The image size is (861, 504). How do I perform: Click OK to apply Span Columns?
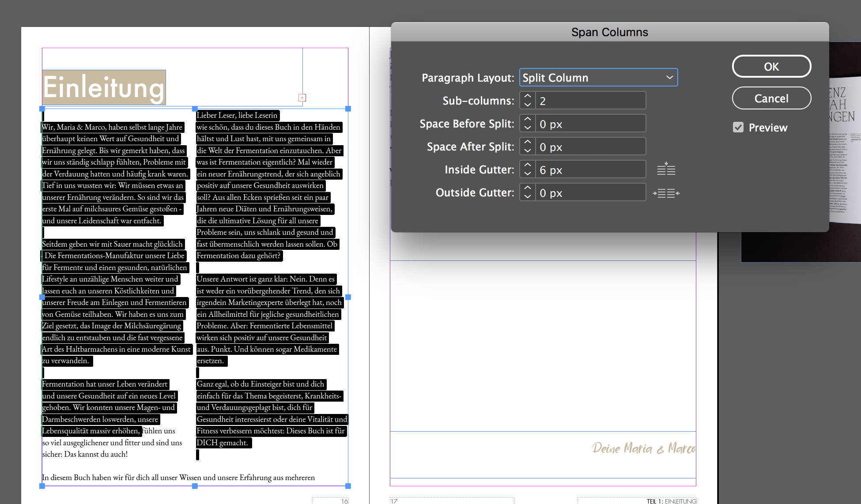[x=771, y=67]
